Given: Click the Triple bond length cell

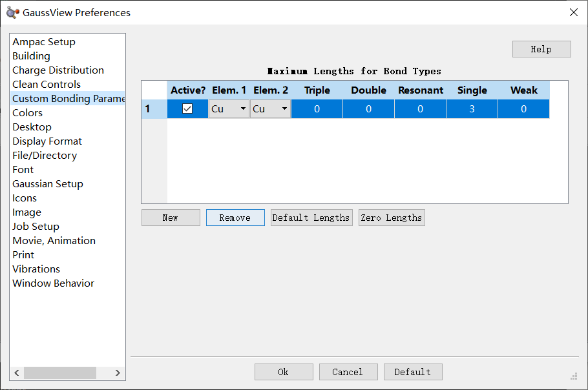Looking at the screenshot, I should (317, 109).
